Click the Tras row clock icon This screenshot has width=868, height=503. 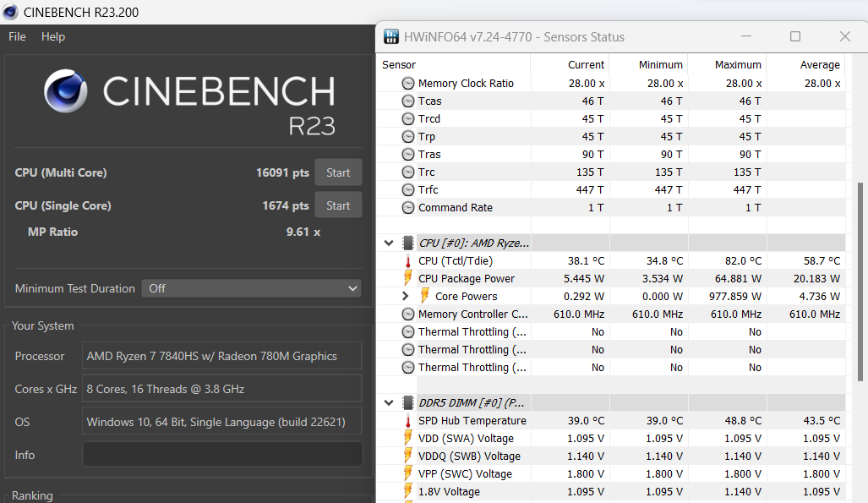(408, 155)
